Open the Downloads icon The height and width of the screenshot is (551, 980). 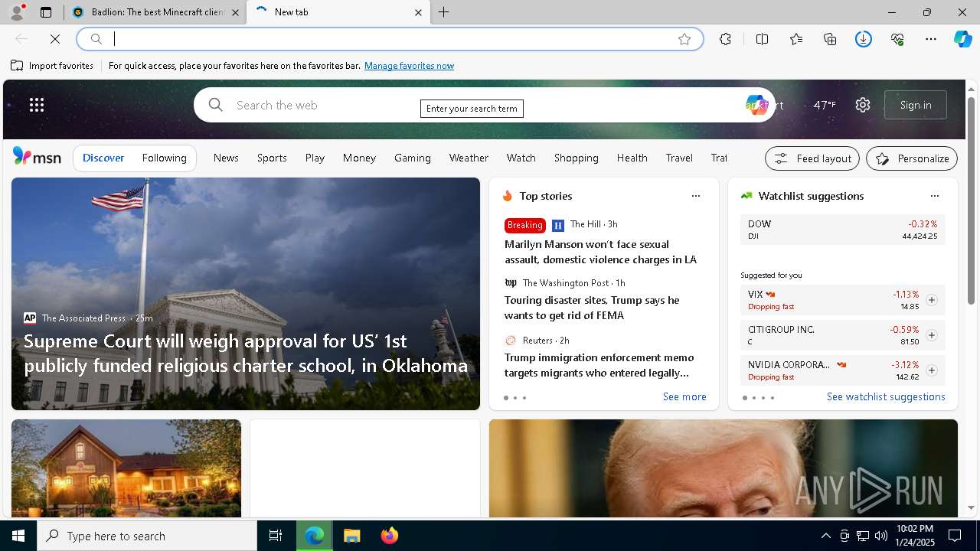pyautogui.click(x=864, y=39)
